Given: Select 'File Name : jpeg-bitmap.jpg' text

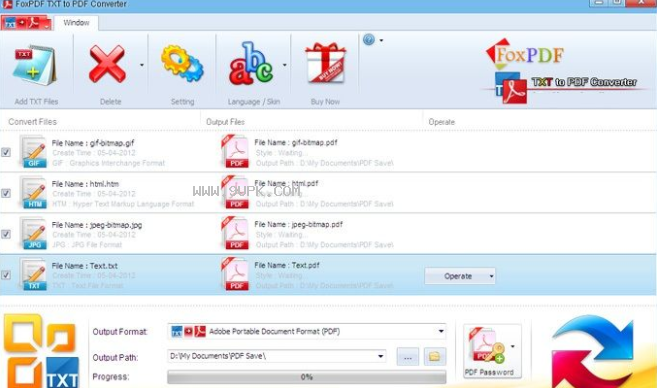Looking at the screenshot, I should coord(97,225).
